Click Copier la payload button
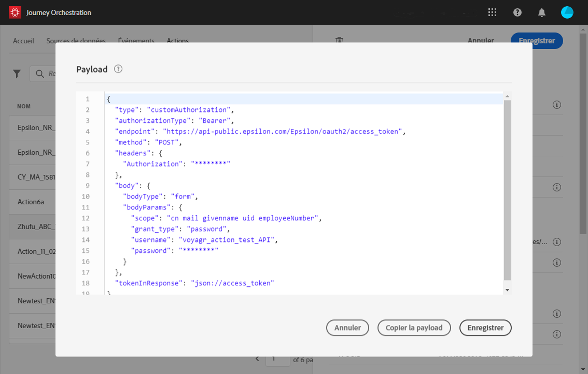 pyautogui.click(x=414, y=327)
